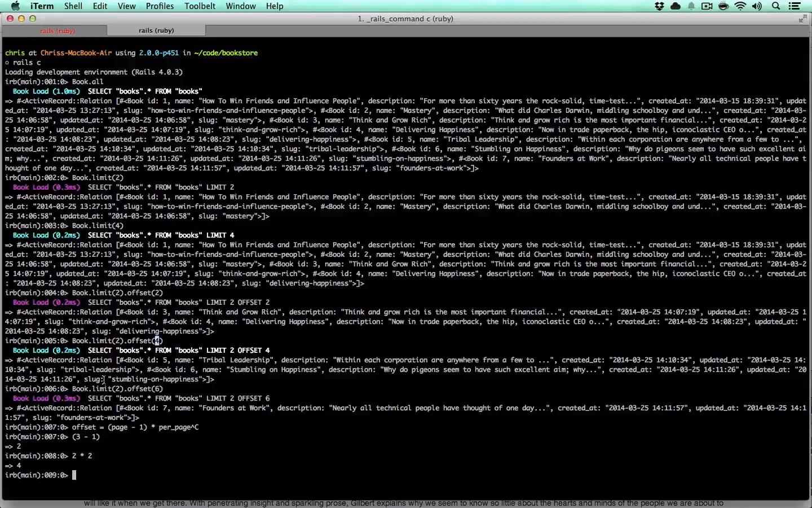Open the Apple menu
Screen dimensions: 812x508
[x=15, y=6]
